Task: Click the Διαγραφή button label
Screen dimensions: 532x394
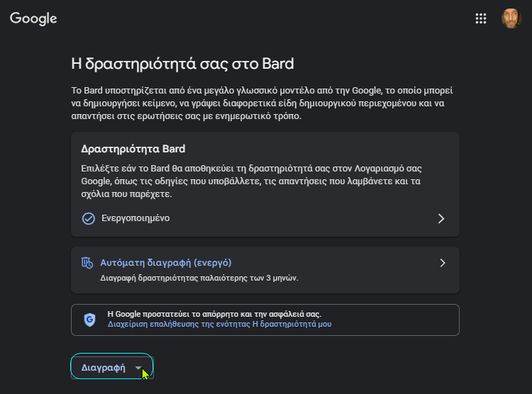Action: 103,368
